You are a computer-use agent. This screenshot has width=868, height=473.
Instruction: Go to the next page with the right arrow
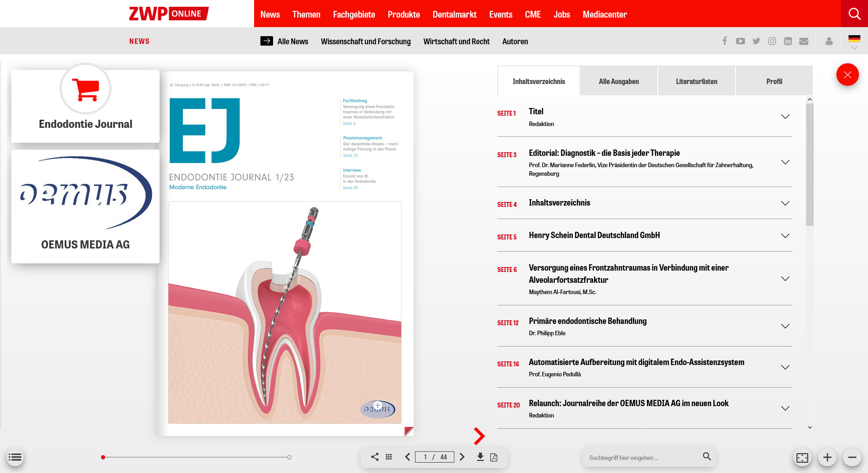tap(462, 457)
